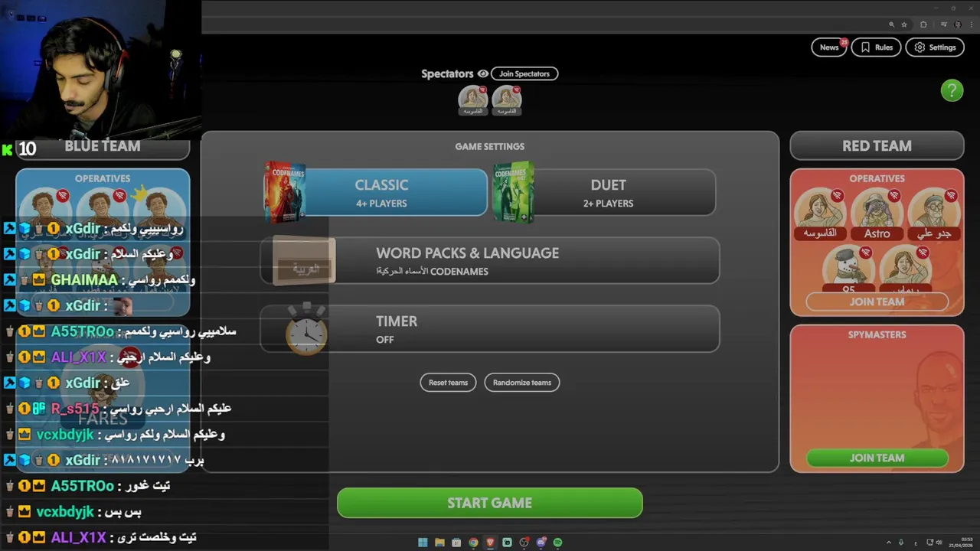Screen dimensions: 980x551
Task: Click the GAME SETTINGS heading
Action: (490, 146)
